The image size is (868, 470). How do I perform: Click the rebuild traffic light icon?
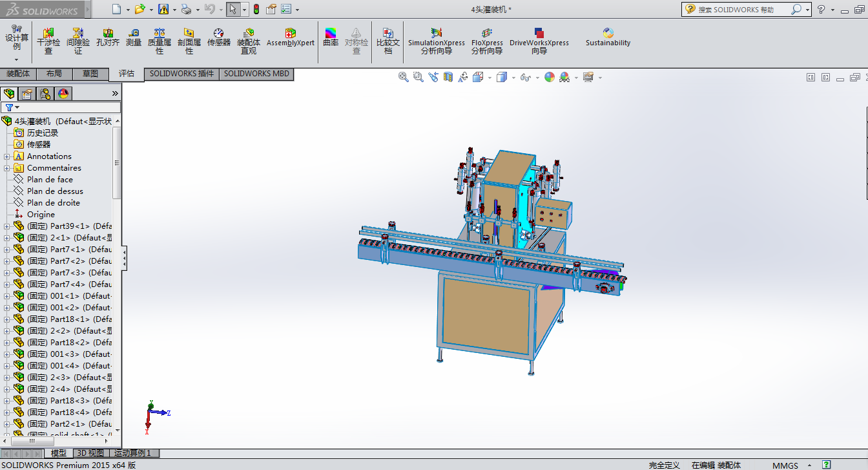(256, 10)
